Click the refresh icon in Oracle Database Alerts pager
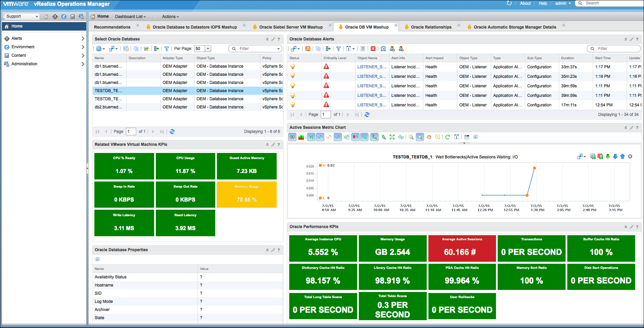644x328 pixels. [x=367, y=115]
